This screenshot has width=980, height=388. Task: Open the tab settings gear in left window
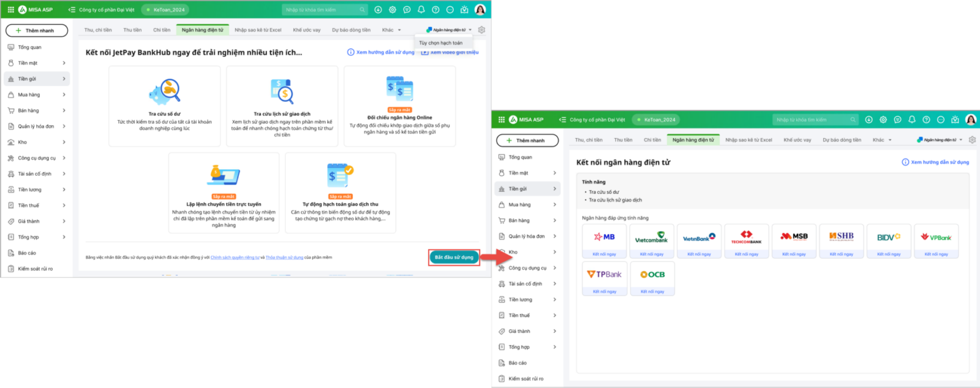tap(481, 30)
